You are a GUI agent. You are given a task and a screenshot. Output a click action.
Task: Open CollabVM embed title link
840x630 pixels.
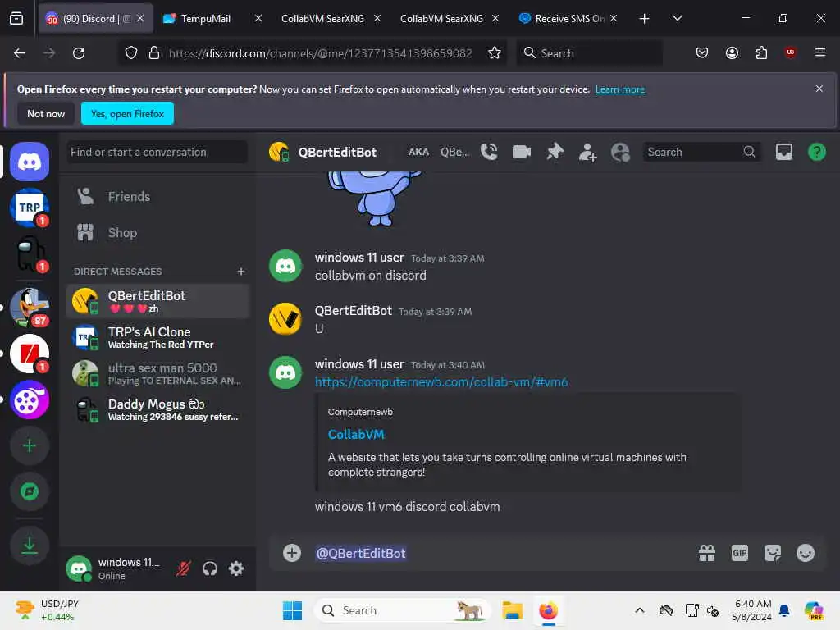[356, 435]
